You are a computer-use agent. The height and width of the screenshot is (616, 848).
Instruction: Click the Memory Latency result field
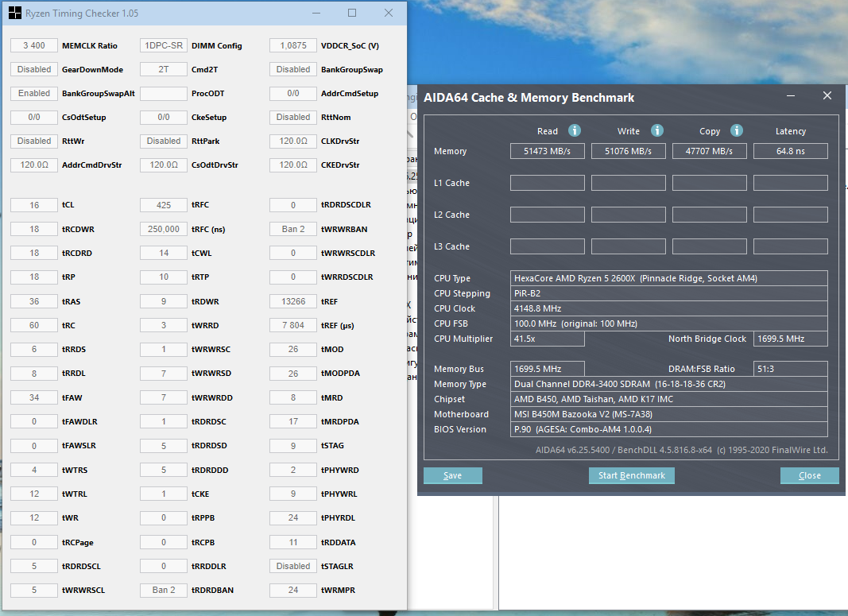tap(790, 151)
